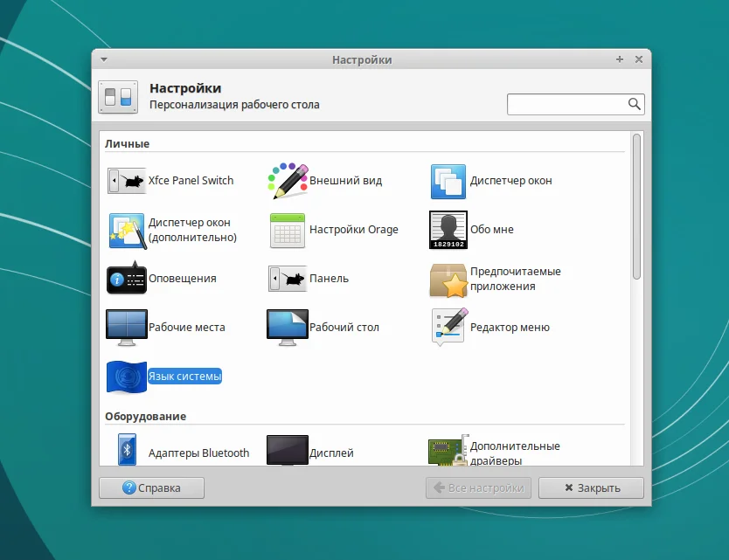
Task: Open Рабочие места monitor icon
Action: click(x=127, y=328)
